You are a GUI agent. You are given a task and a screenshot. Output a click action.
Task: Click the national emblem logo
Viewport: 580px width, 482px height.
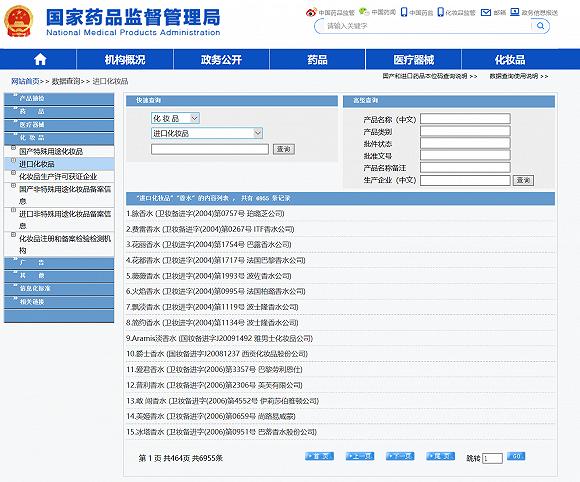(x=18, y=21)
